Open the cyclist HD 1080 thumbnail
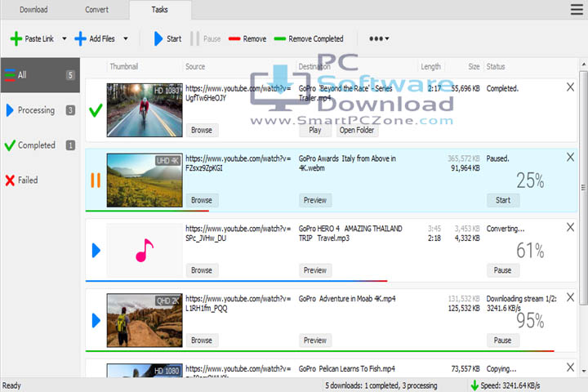The height and width of the screenshot is (392, 588). point(145,110)
